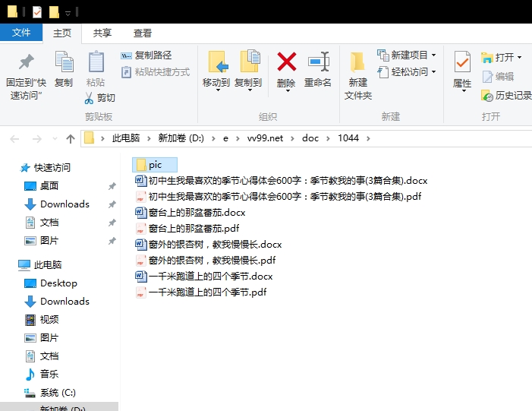Open pinned 文档 under quick access
Screen dimensions: 532x411
pyautogui.click(x=42, y=223)
